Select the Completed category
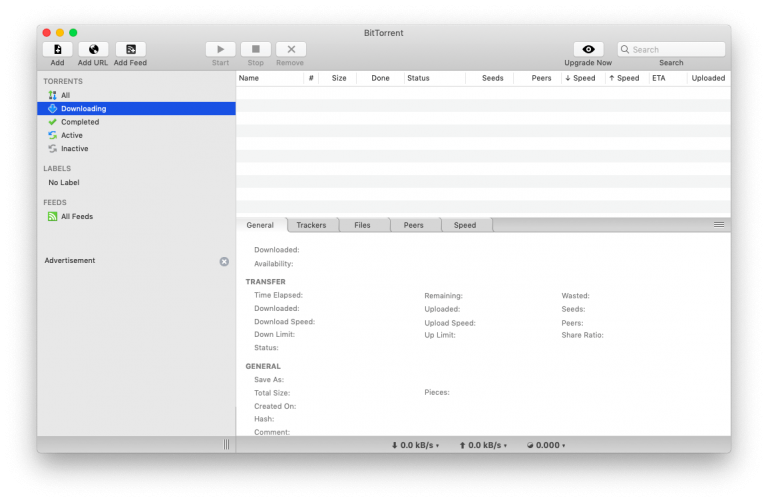 (136, 122)
